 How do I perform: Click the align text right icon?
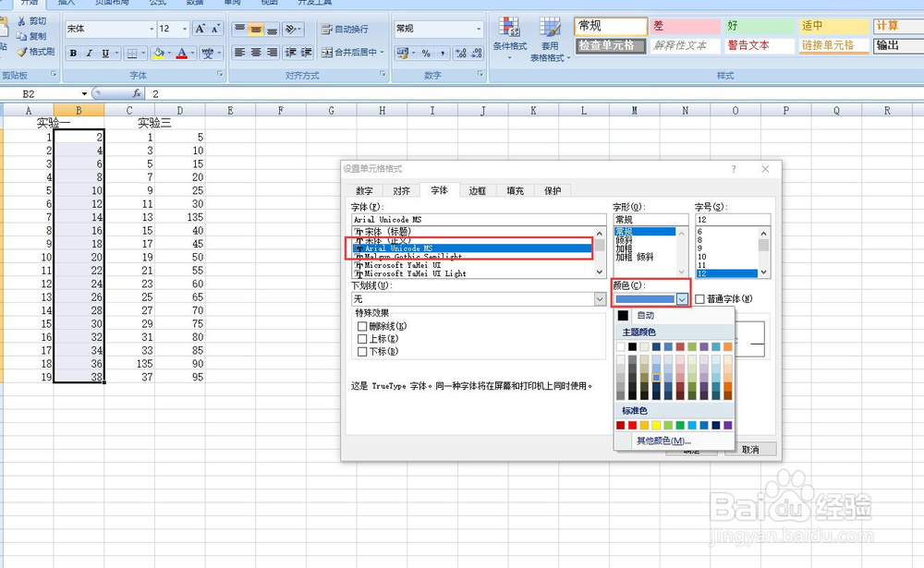(272, 53)
